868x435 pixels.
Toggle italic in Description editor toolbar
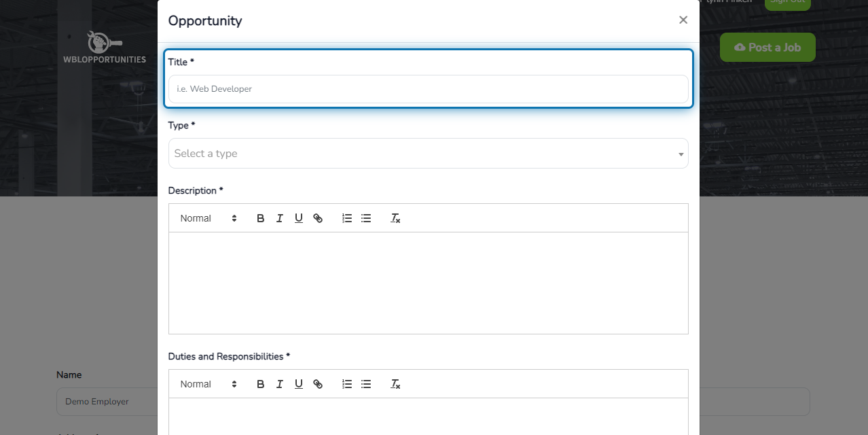click(x=279, y=218)
